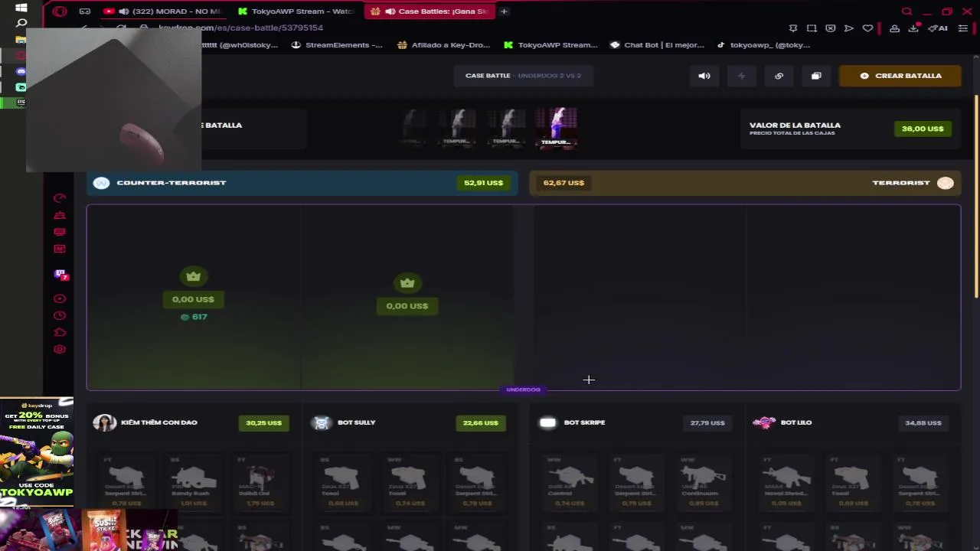Open the Afiliado a Key-Dro bookmark
The height and width of the screenshot is (551, 980).
click(x=443, y=45)
